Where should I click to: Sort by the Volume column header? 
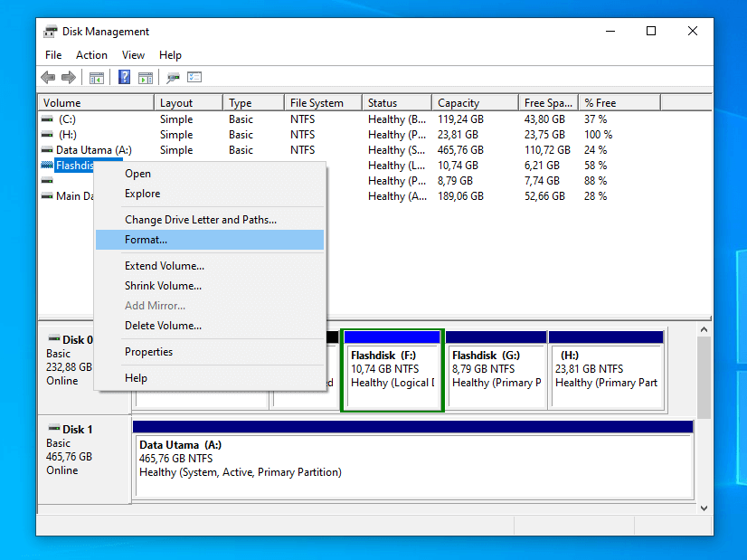(x=96, y=103)
